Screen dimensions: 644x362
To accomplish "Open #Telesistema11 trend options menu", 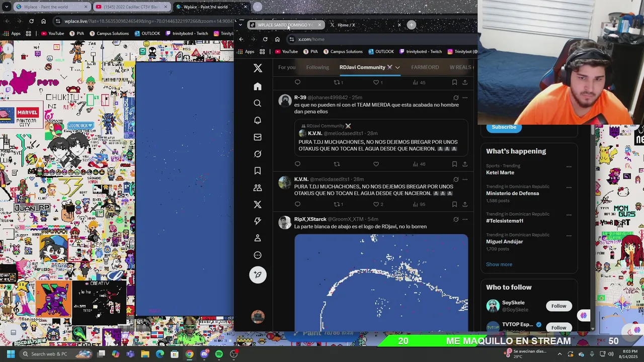I will [569, 215].
